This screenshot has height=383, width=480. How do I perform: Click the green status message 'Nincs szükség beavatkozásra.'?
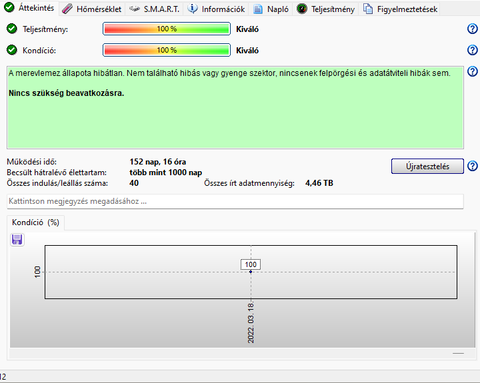pyautogui.click(x=66, y=93)
